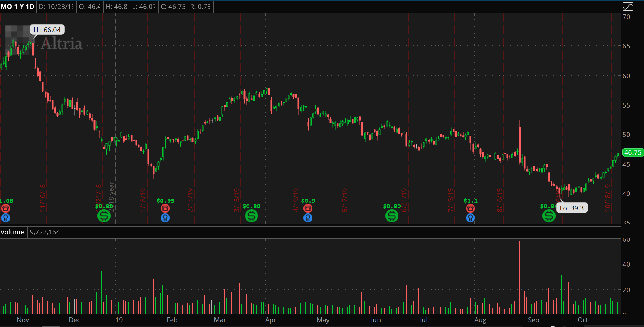Click the Jul label on the time axis
The width and height of the screenshot is (644, 327).
tap(423, 320)
